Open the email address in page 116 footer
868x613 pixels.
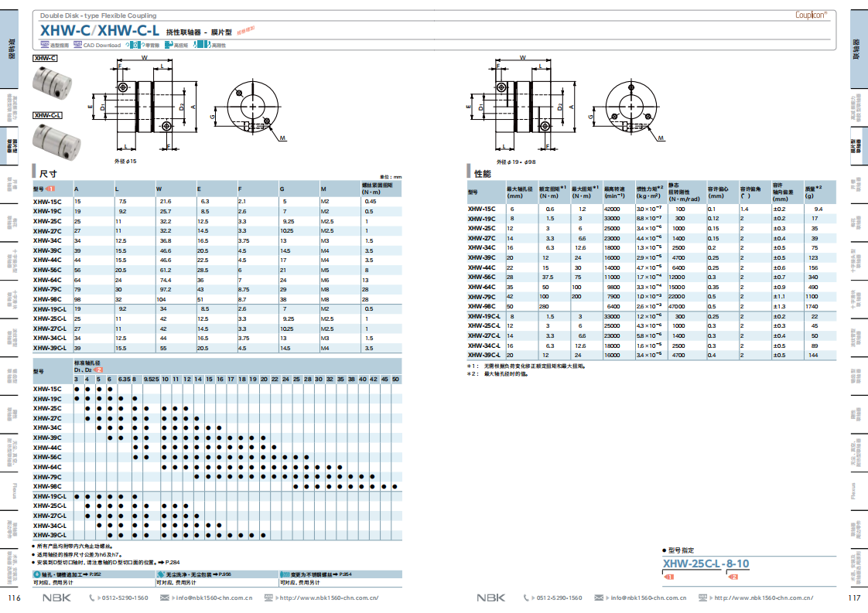pyautogui.click(x=214, y=598)
